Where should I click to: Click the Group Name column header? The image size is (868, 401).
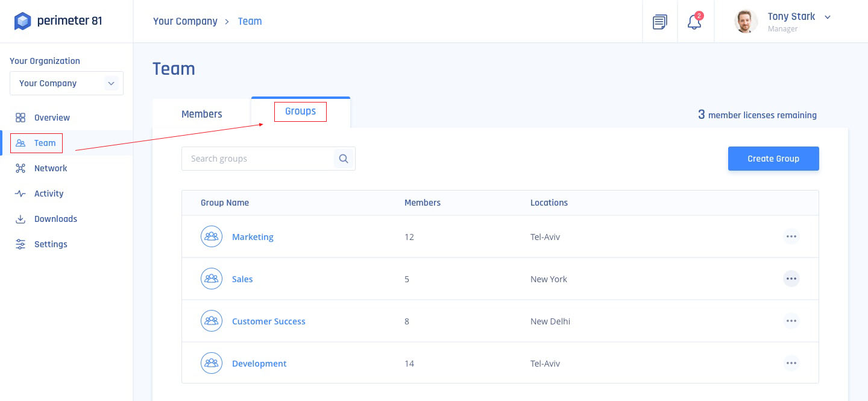point(225,203)
